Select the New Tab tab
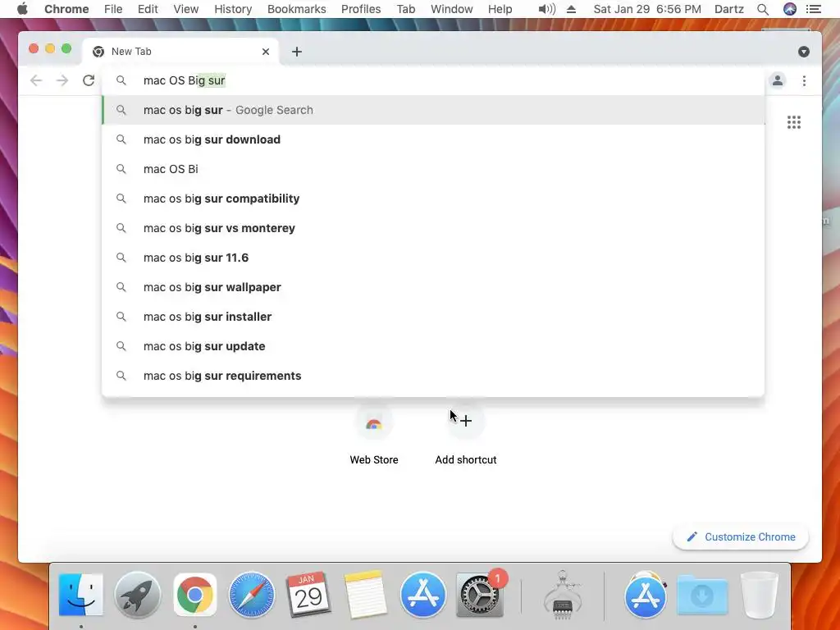 point(181,52)
